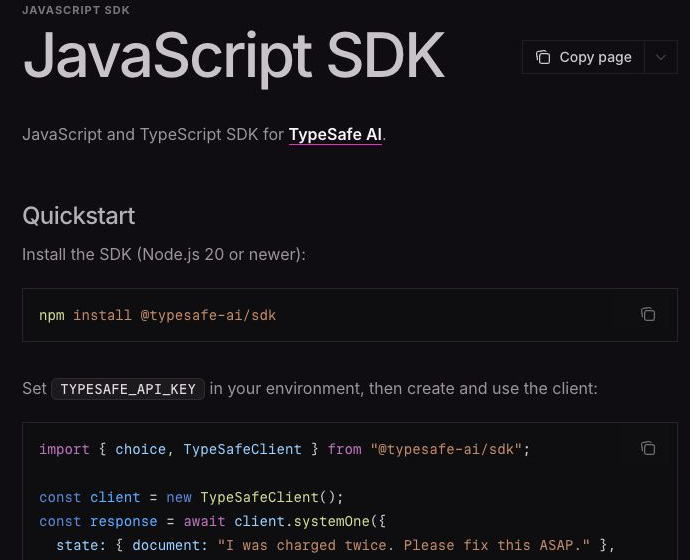
Task: Click the 'const client = new TypeSafeClient()' line
Action: click(x=191, y=497)
